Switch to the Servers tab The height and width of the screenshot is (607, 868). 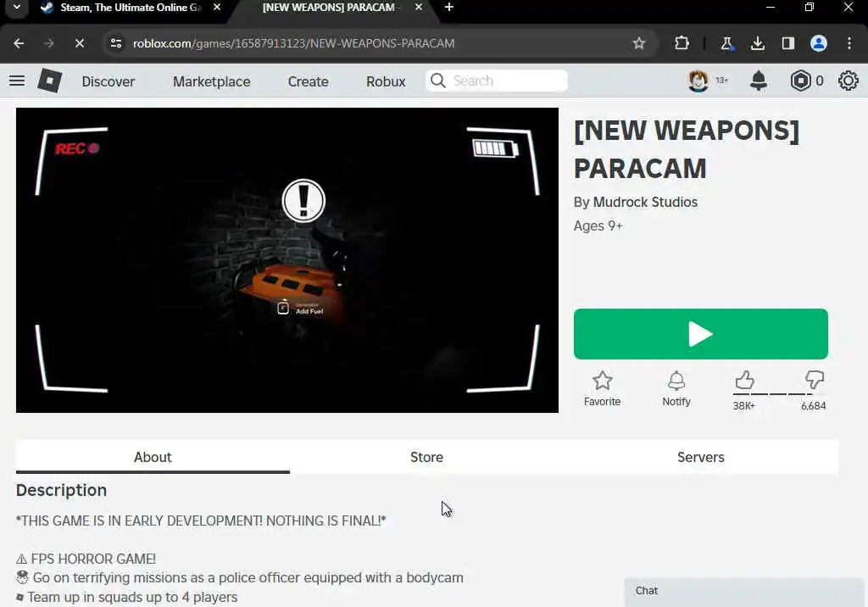[701, 457]
